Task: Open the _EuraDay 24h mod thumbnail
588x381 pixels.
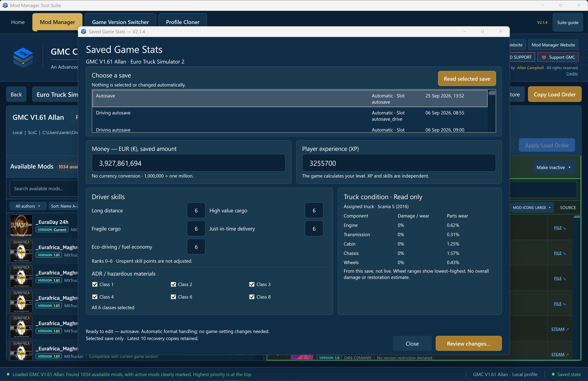Action: coord(21,226)
